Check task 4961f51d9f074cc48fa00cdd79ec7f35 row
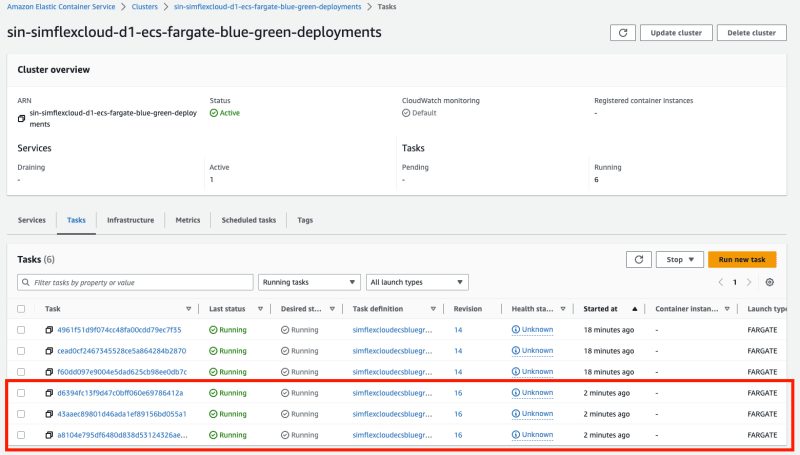 coord(21,330)
